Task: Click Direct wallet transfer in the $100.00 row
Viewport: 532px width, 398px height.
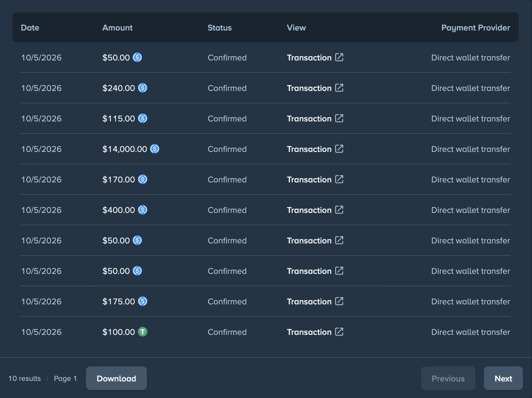Action: (x=471, y=332)
